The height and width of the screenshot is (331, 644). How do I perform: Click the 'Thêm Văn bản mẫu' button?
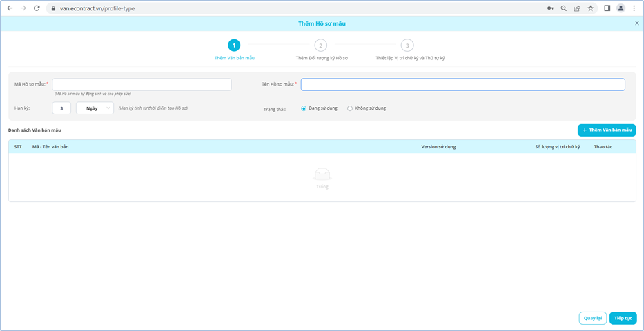[607, 130]
